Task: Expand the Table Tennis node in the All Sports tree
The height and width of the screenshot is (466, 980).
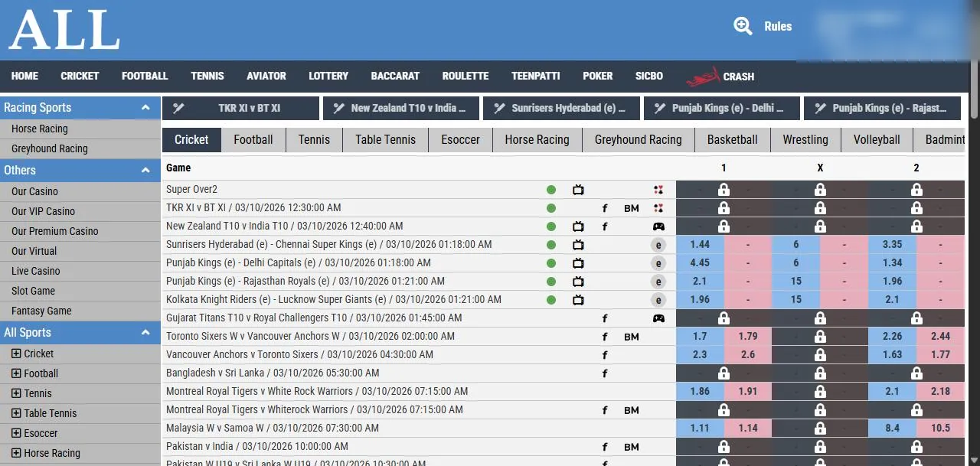Action: (16, 413)
